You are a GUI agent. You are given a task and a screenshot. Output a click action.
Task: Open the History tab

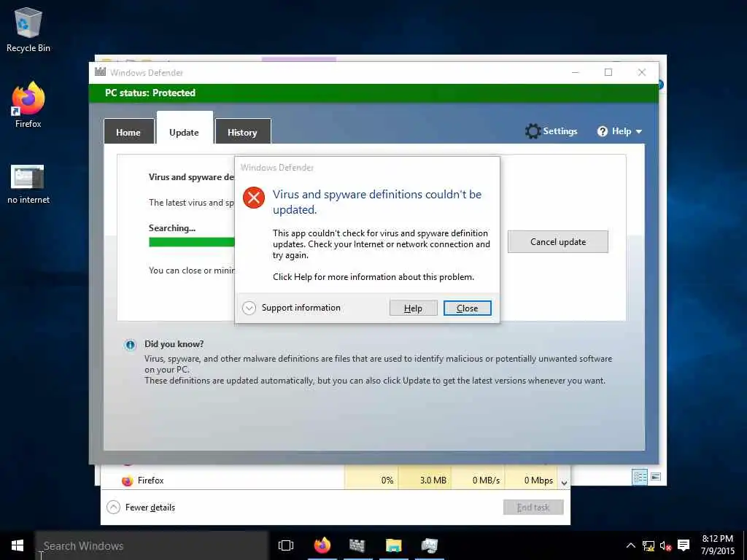[243, 132]
